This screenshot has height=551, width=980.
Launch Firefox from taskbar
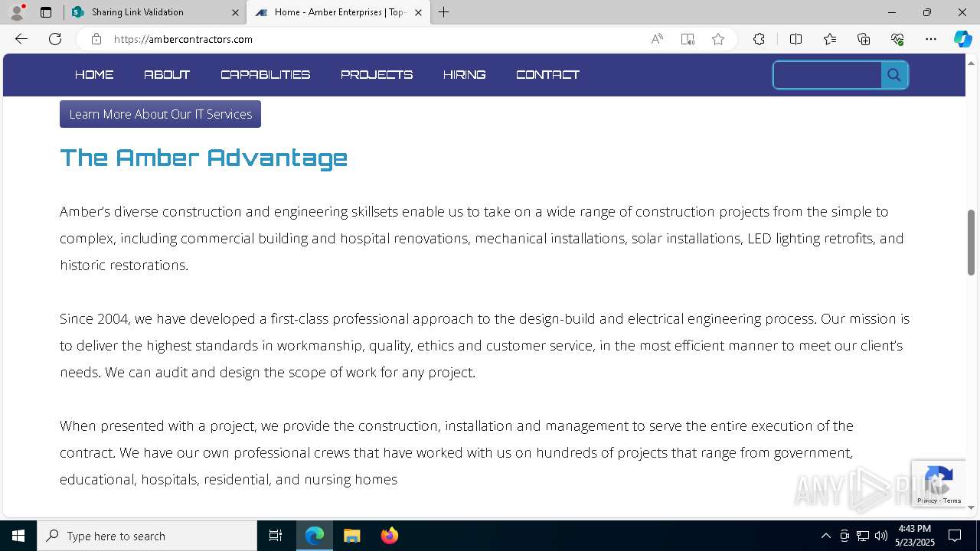(x=389, y=536)
